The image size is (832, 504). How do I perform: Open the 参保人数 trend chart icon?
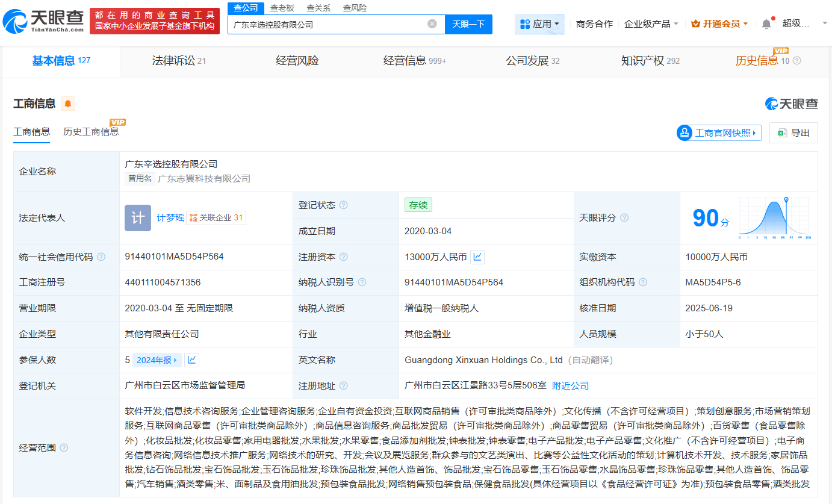191,359
